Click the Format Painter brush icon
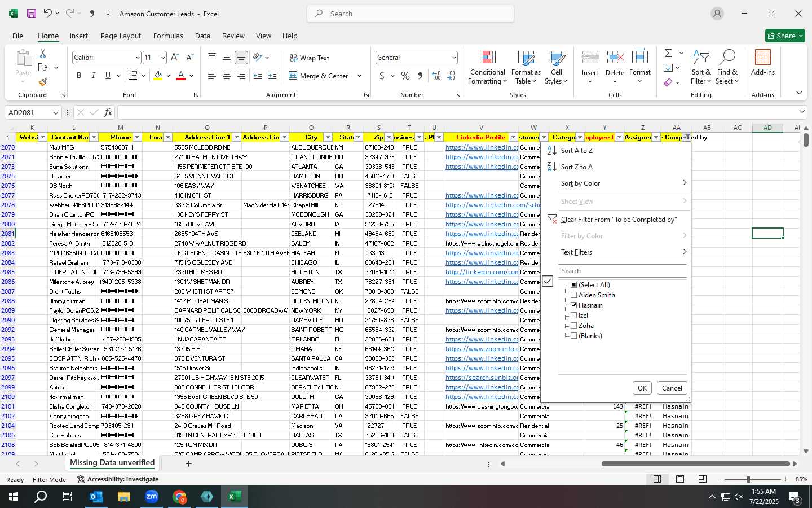 click(x=43, y=82)
